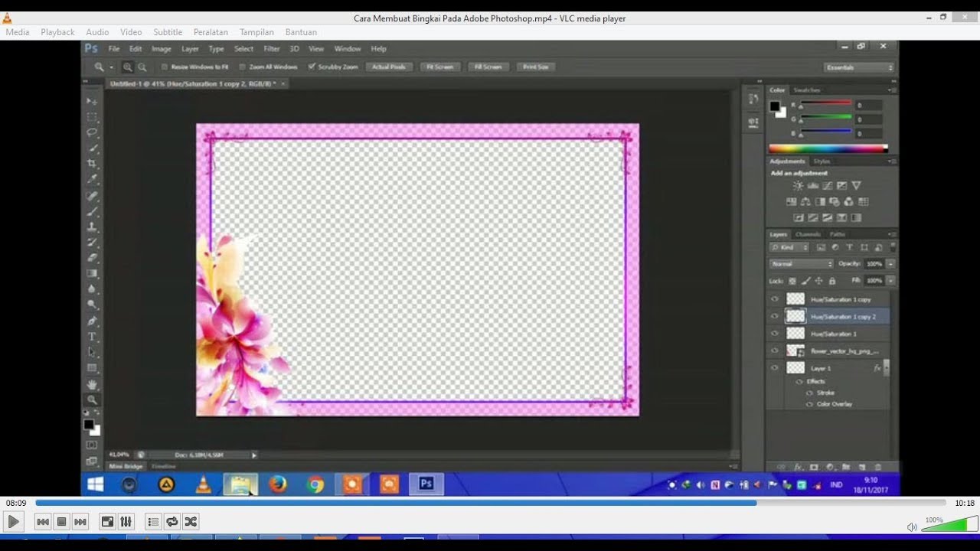This screenshot has height=551, width=980.
Task: Click the delete layer trash icon
Action: coord(878,467)
